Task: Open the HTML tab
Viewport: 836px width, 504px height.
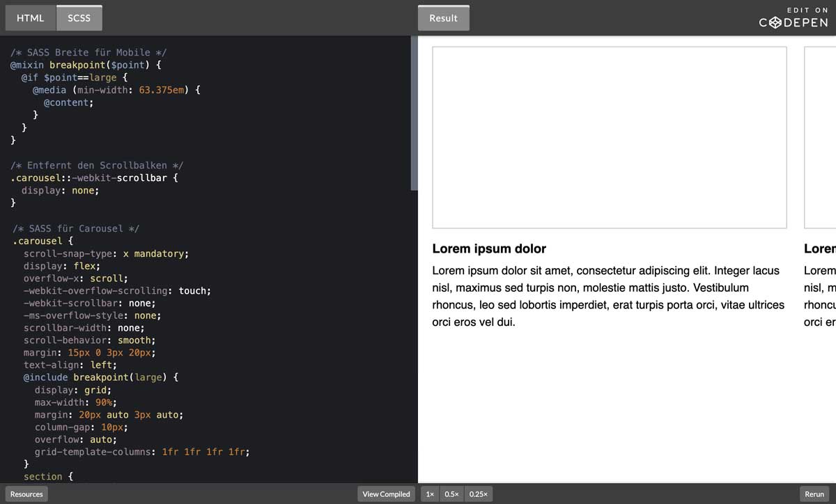Action: [x=30, y=18]
